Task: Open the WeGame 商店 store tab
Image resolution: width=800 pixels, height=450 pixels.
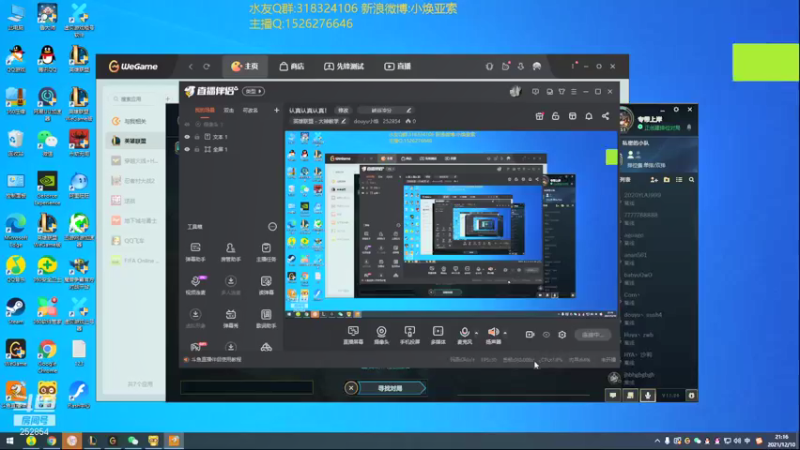Action: (x=292, y=66)
